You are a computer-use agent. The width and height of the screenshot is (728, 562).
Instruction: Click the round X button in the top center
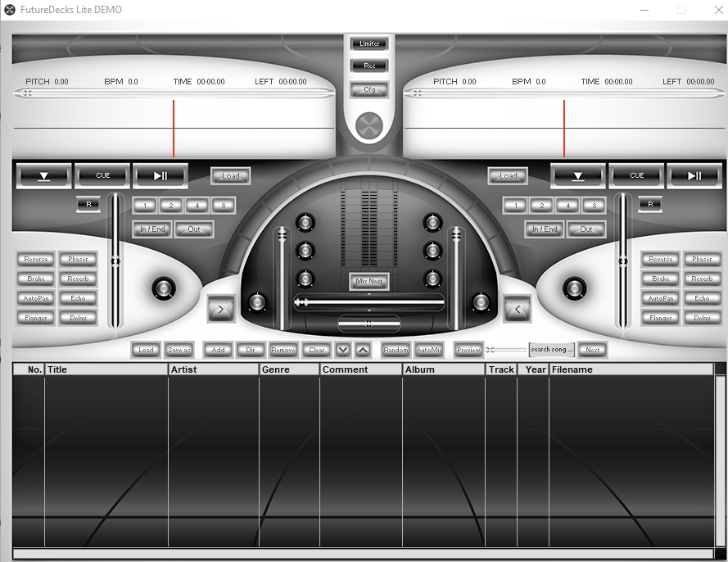click(370, 126)
